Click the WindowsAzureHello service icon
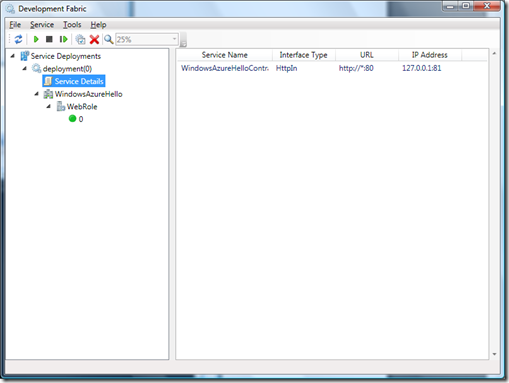This screenshot has height=383, width=509. (48, 94)
